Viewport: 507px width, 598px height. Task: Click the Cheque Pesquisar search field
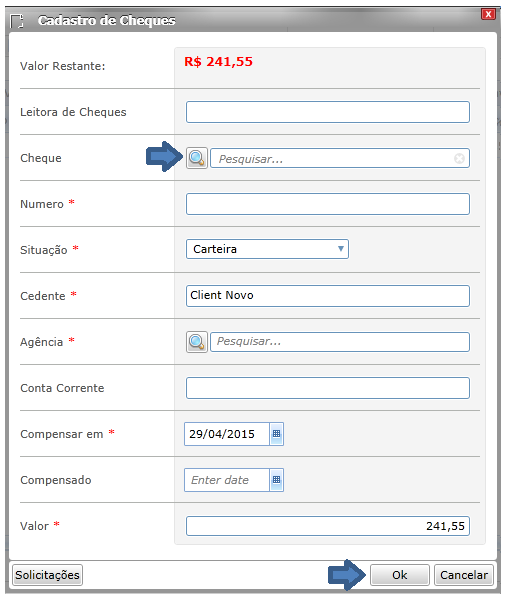340,158
